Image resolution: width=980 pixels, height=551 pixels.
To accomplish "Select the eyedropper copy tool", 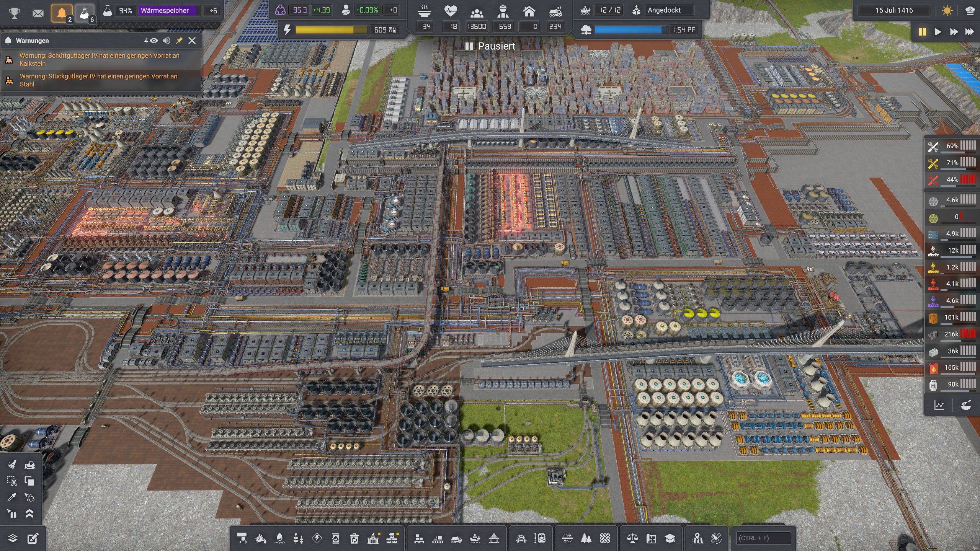I will pyautogui.click(x=12, y=497).
